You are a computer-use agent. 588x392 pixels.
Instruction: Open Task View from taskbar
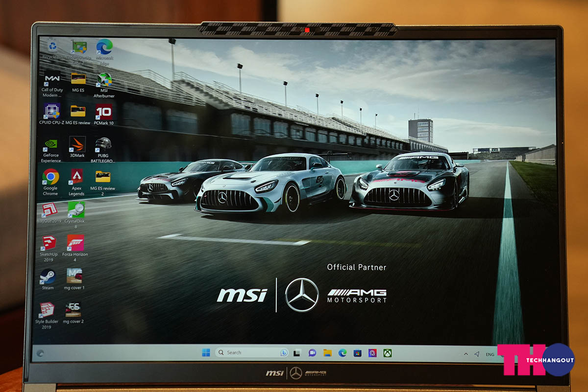click(x=297, y=352)
